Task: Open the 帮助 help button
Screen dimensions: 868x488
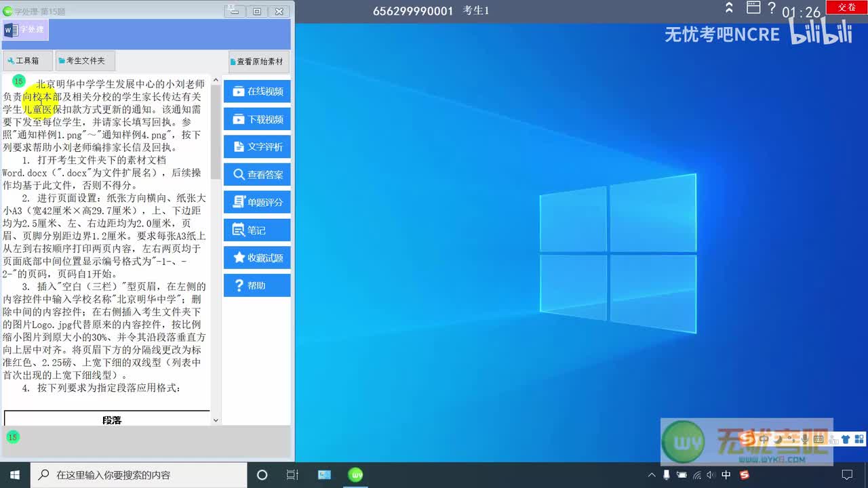Action: click(257, 286)
